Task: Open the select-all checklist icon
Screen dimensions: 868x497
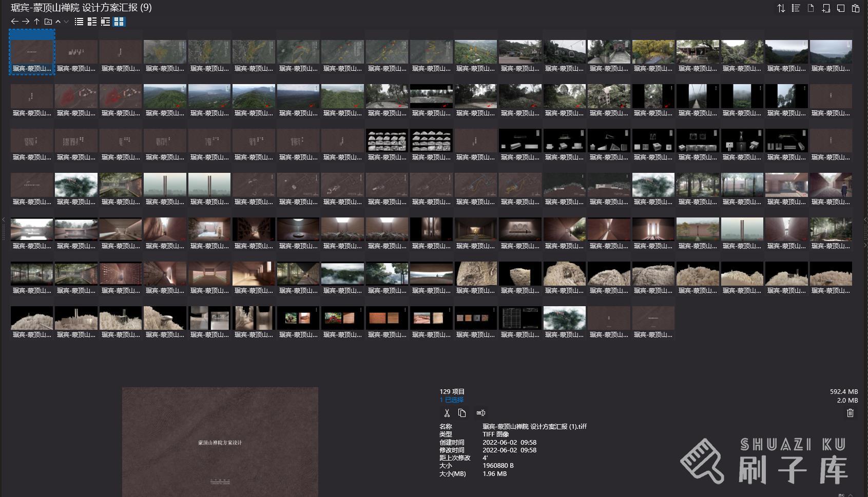Action: [x=796, y=8]
